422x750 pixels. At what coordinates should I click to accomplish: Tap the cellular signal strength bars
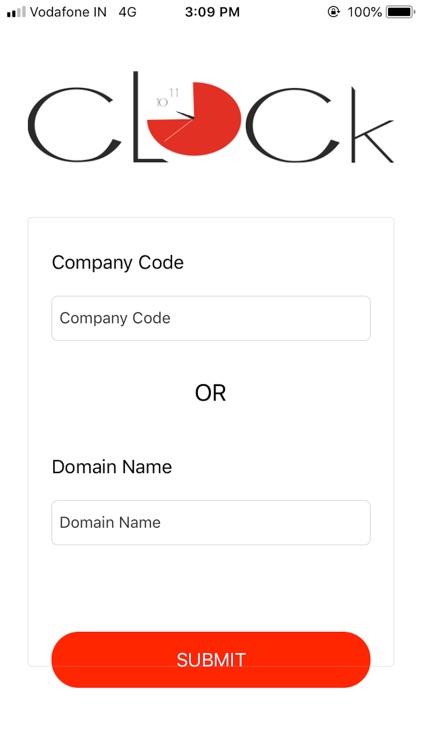pos(16,12)
